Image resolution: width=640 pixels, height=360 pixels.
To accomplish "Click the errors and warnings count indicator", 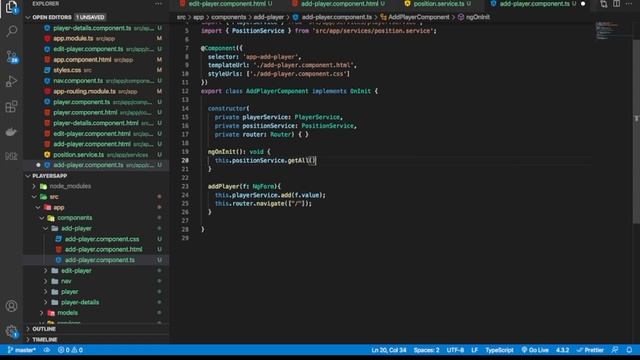I will click(70, 350).
